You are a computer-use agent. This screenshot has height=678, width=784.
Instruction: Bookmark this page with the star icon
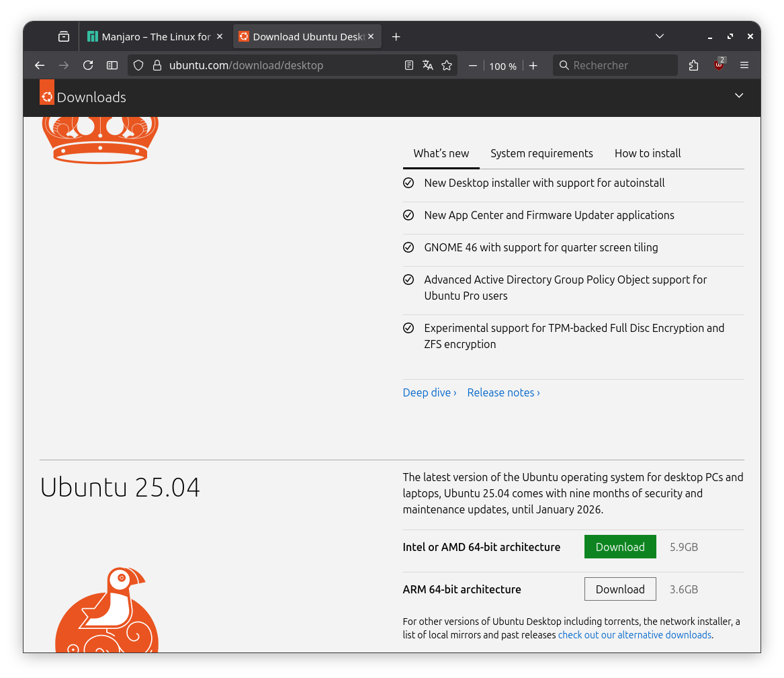tap(447, 65)
